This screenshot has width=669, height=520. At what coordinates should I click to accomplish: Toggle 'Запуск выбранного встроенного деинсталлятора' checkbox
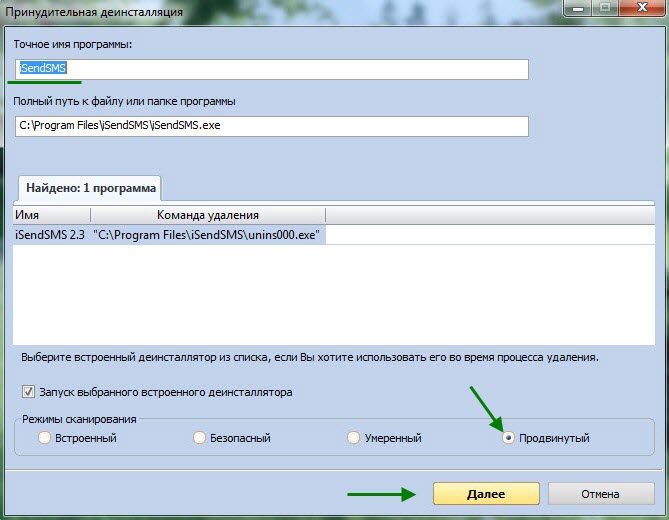27,392
